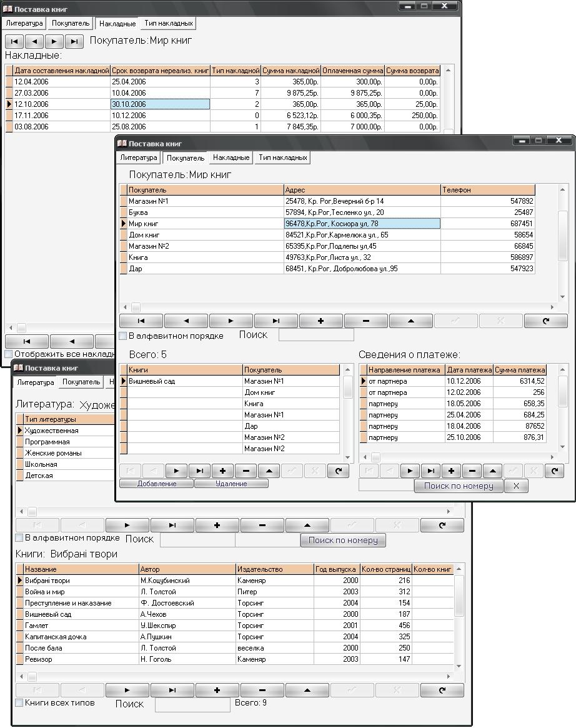Edit buyer record with up-triangle button
The width and height of the screenshot is (576, 728).
point(411,321)
